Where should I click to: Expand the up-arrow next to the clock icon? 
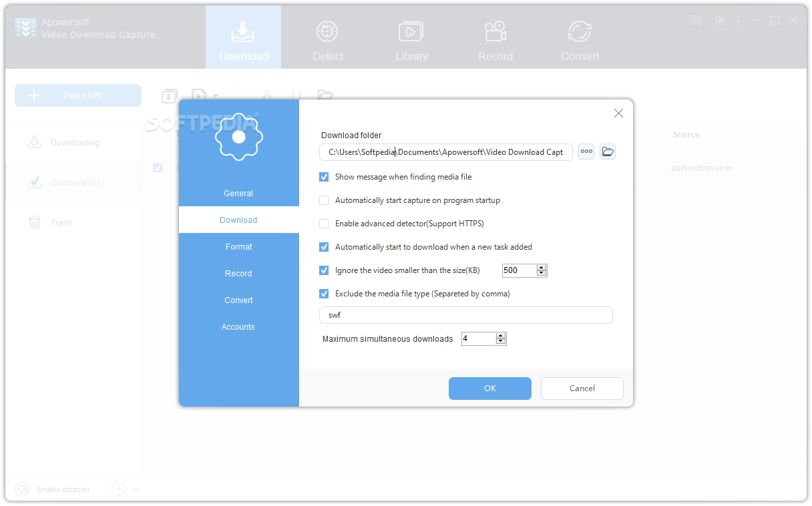point(136,489)
